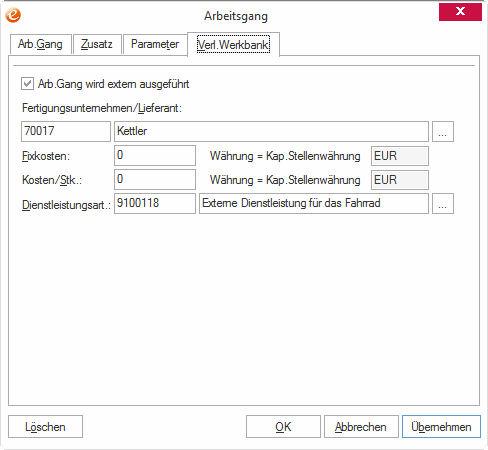Click the orange application logo icon
The width and height of the screenshot is (488, 450).
coord(13,15)
